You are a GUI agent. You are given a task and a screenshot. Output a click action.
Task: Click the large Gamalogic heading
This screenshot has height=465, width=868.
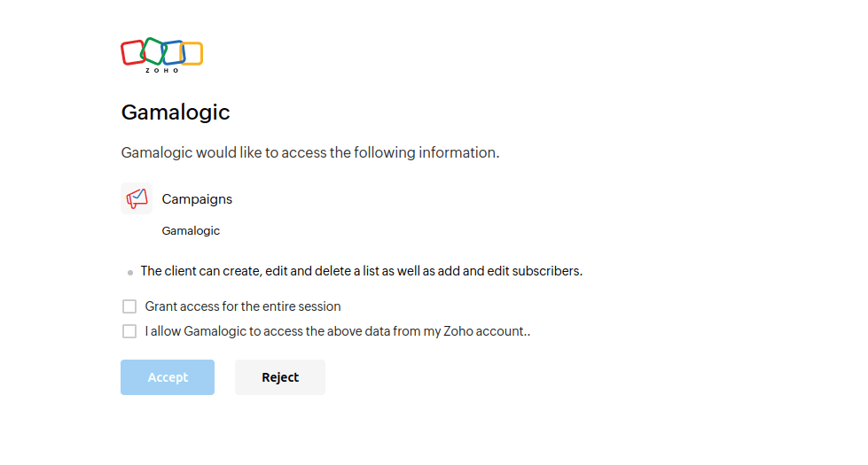176,112
